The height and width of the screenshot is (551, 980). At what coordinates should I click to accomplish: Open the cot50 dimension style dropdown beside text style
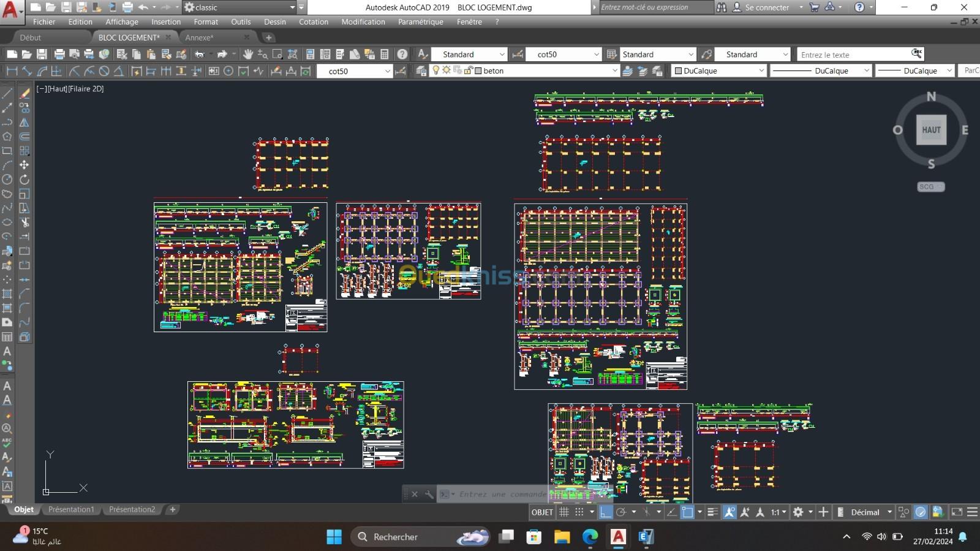(563, 55)
